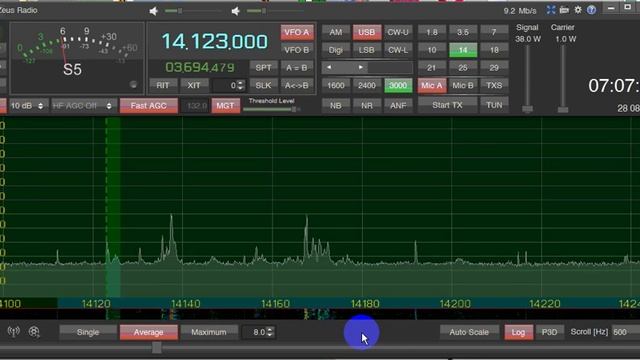Open the HF AGC Off dropdown
Viewport: 640px width, 360px height.
coord(83,106)
